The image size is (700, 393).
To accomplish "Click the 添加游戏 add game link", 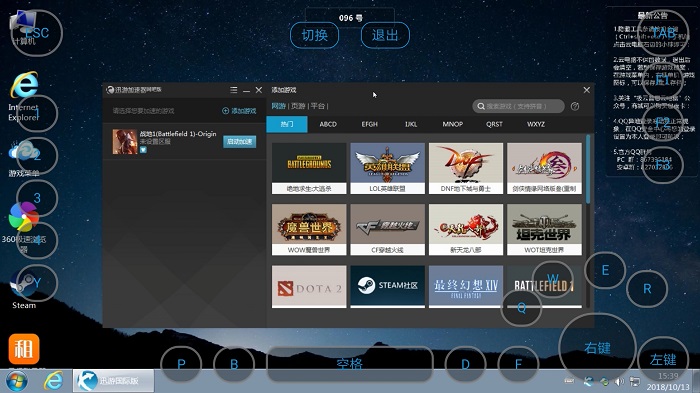I will coord(239,111).
